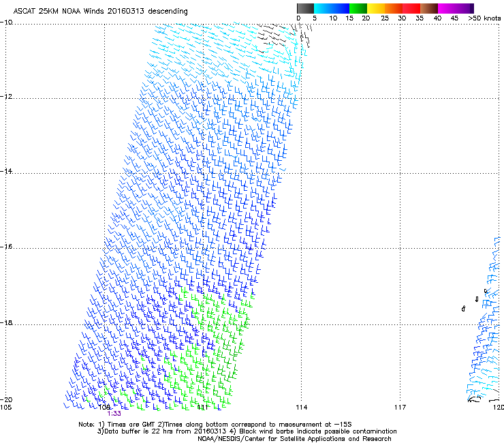Click the '-16' latitude axis label

[6, 247]
